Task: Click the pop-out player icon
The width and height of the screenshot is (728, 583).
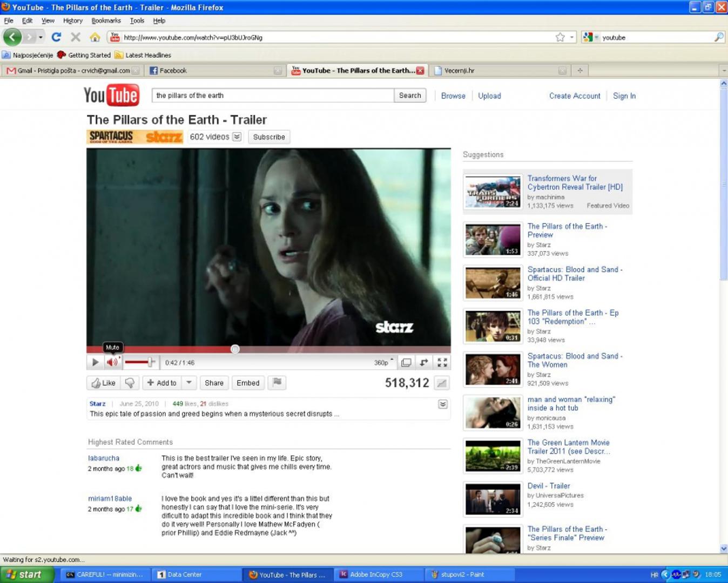Action: pyautogui.click(x=424, y=363)
